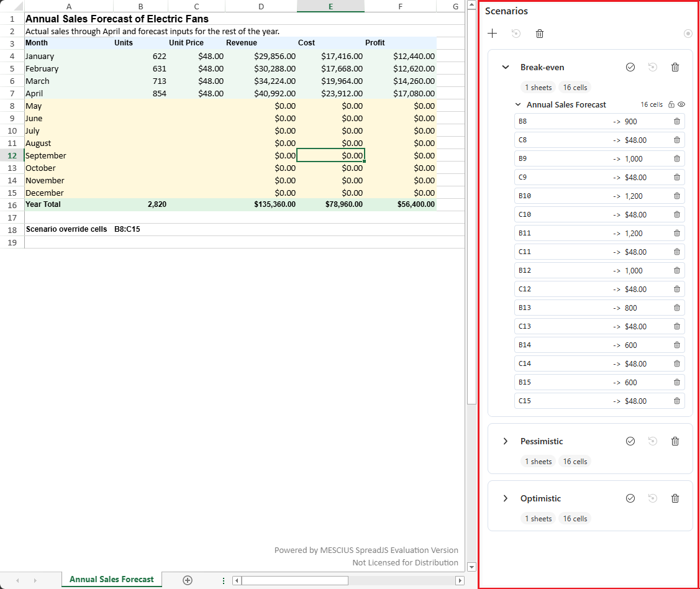Collapse the Break-even scenario

(506, 67)
